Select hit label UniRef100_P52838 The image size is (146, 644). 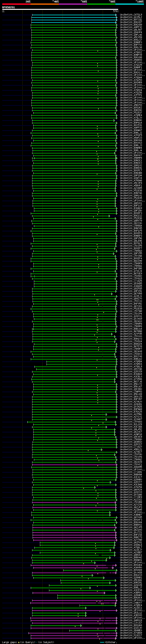point(131,191)
